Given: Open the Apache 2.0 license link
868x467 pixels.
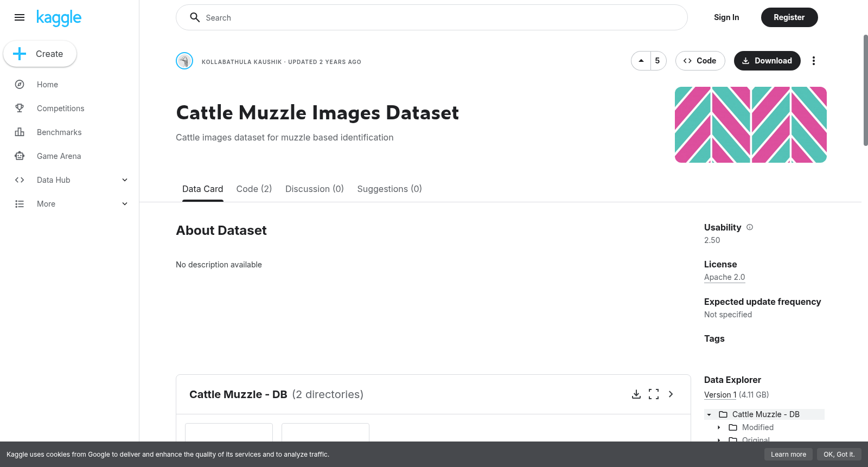Looking at the screenshot, I should tap(725, 277).
